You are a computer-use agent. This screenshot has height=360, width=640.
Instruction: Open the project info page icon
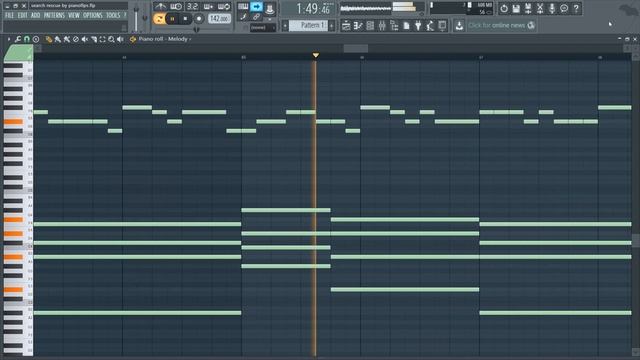406,26
